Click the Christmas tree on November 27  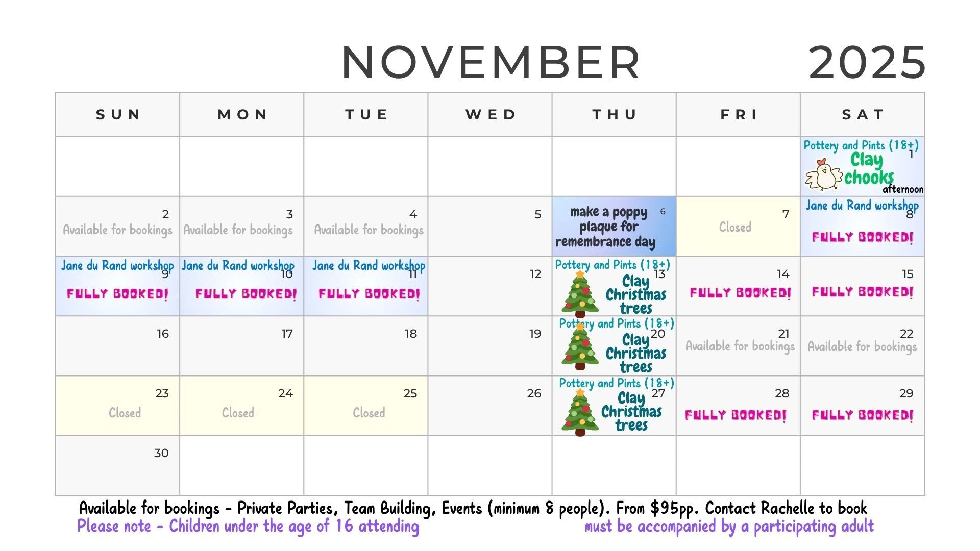[580, 412]
